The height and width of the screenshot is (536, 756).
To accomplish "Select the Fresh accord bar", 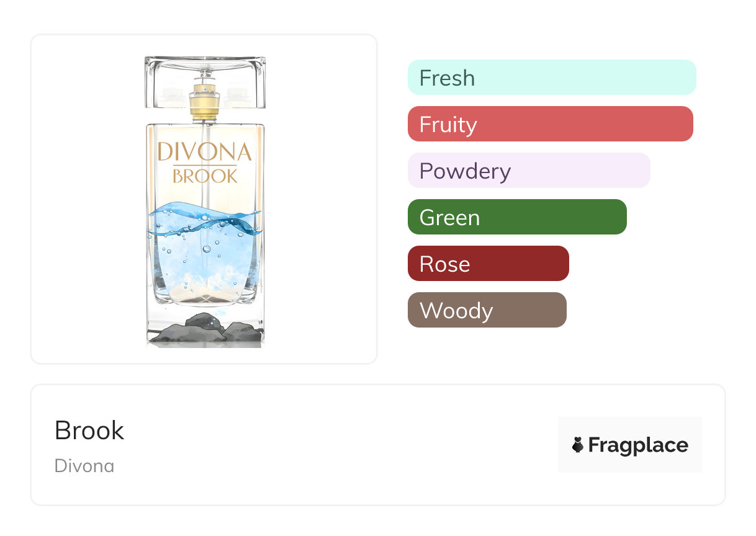I will [x=551, y=78].
